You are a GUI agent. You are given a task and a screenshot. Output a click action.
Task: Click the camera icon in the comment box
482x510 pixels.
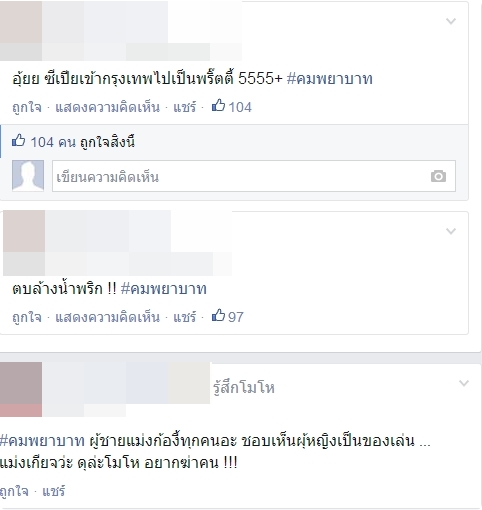point(438,176)
